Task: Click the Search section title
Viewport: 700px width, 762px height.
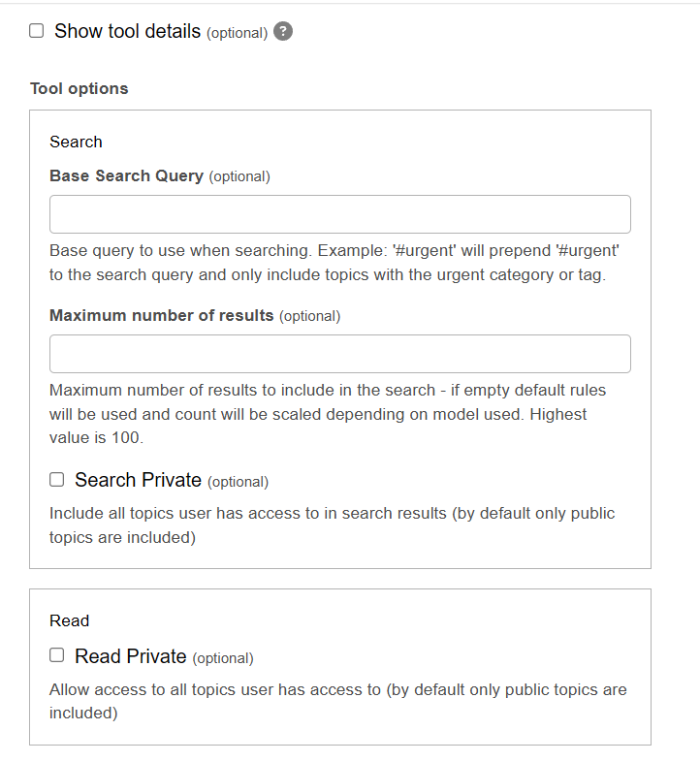Action: (x=76, y=142)
